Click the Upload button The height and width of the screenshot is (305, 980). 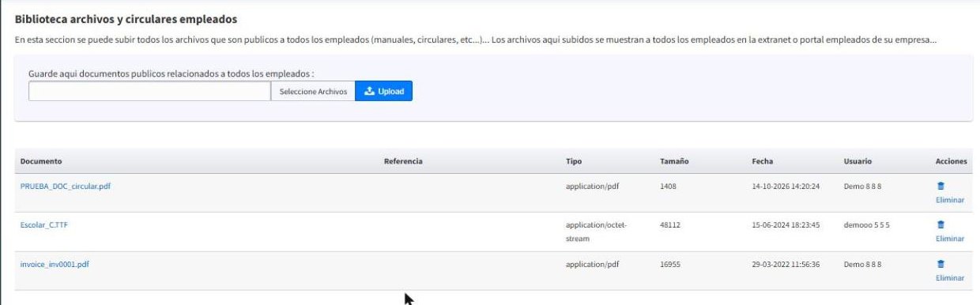[383, 92]
